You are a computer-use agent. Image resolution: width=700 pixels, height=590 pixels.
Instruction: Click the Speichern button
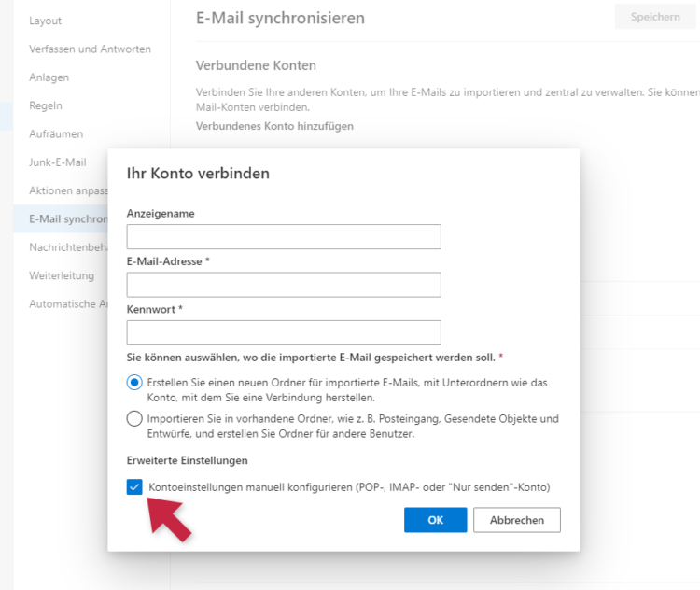pos(655,17)
